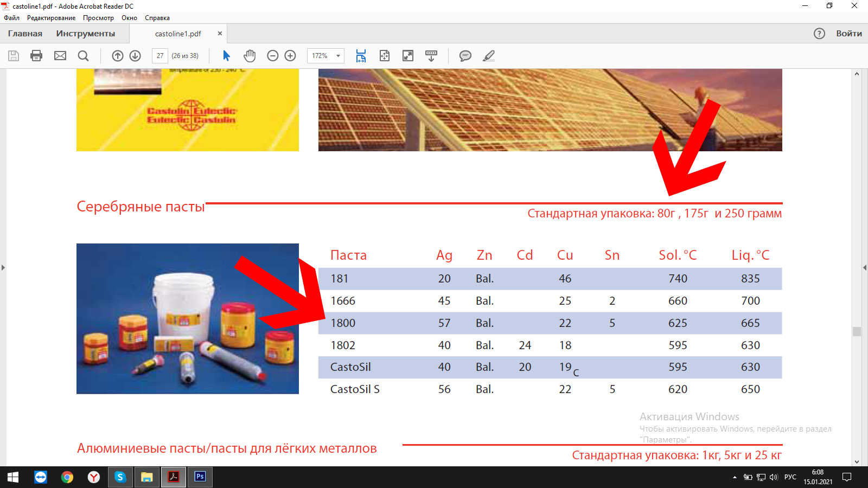Open the Find text magnifier icon
Screen dimensions: 868x488
pos(83,56)
